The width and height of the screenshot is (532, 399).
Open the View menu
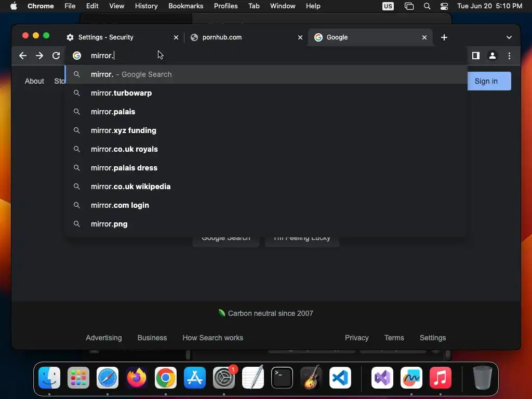coord(116,6)
